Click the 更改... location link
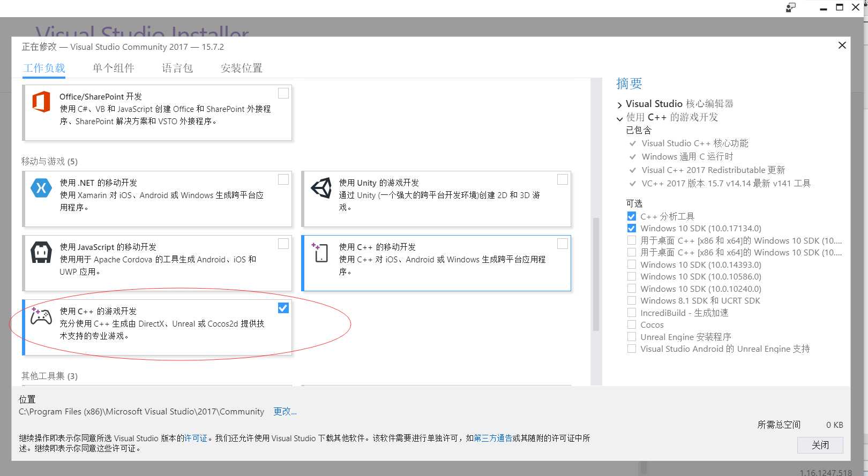Screen dimensions: 868x476 coord(285,411)
